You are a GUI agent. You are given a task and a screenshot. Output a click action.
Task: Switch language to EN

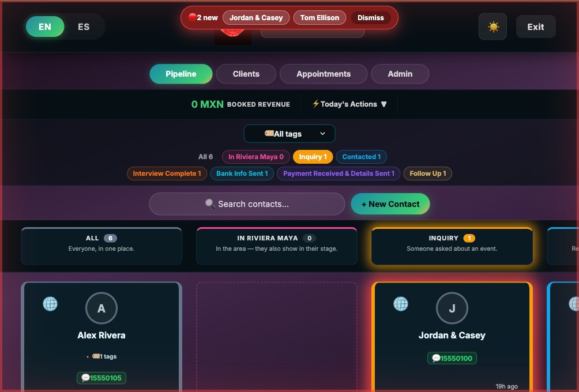[45, 27]
